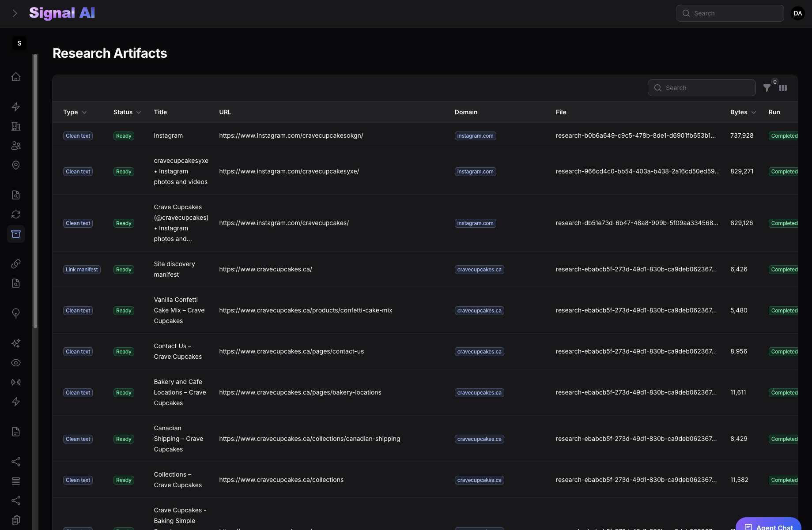Click the Vanilla Confetti Cake Mix title
The width and height of the screenshot is (812, 530).
tap(179, 310)
